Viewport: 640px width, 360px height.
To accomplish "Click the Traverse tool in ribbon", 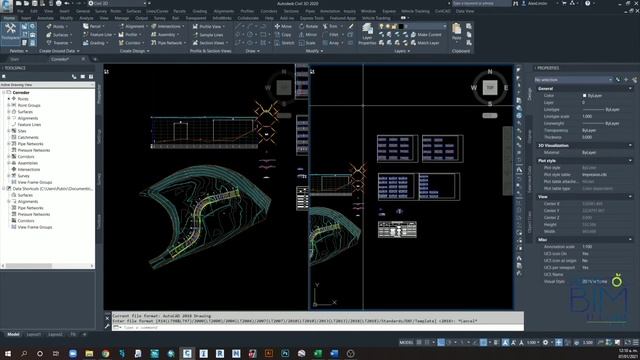I will [58, 43].
